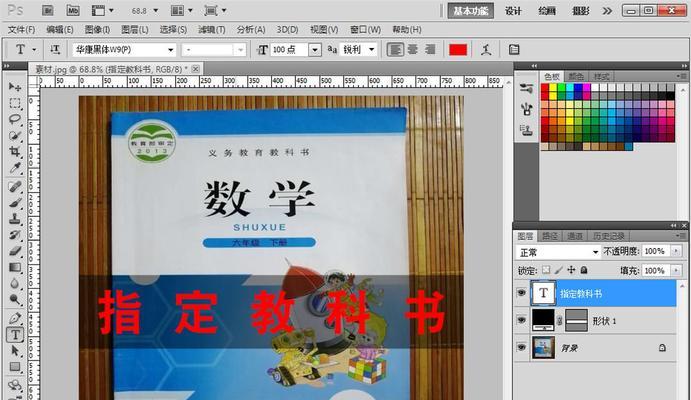
Task: Align text left
Action: click(395, 50)
